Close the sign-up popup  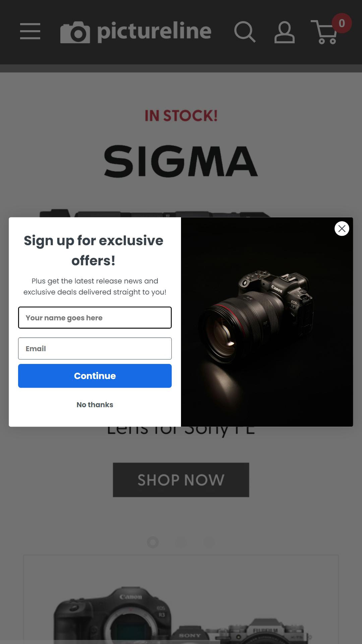[x=342, y=229]
